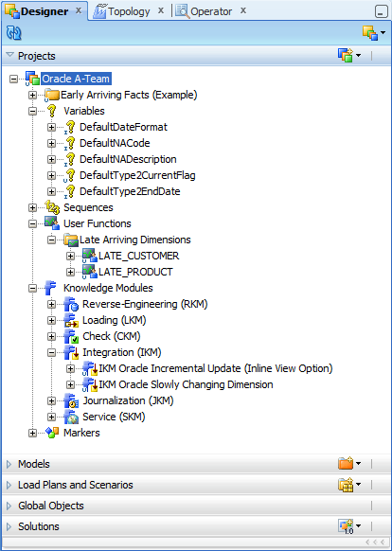This screenshot has height=551, width=392.
Task: Close the Topology tab
Action: pos(161,11)
